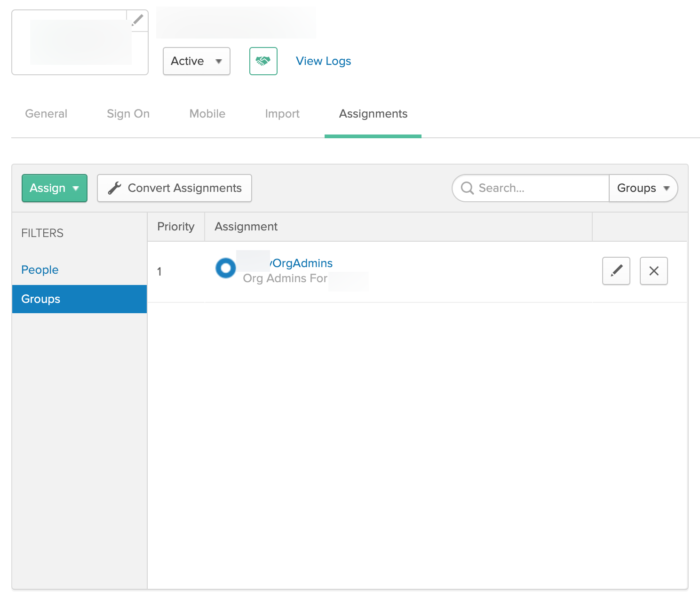Filter assignments by People

(x=40, y=270)
